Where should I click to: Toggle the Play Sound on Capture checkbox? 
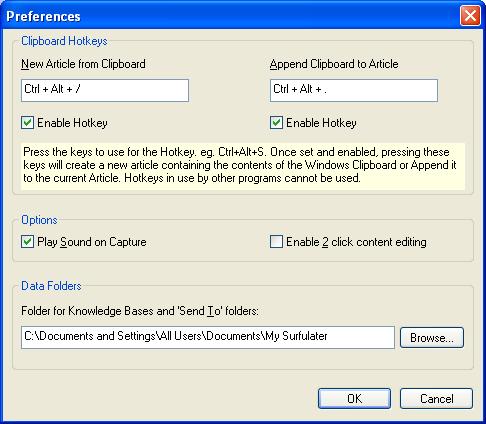tap(27, 242)
